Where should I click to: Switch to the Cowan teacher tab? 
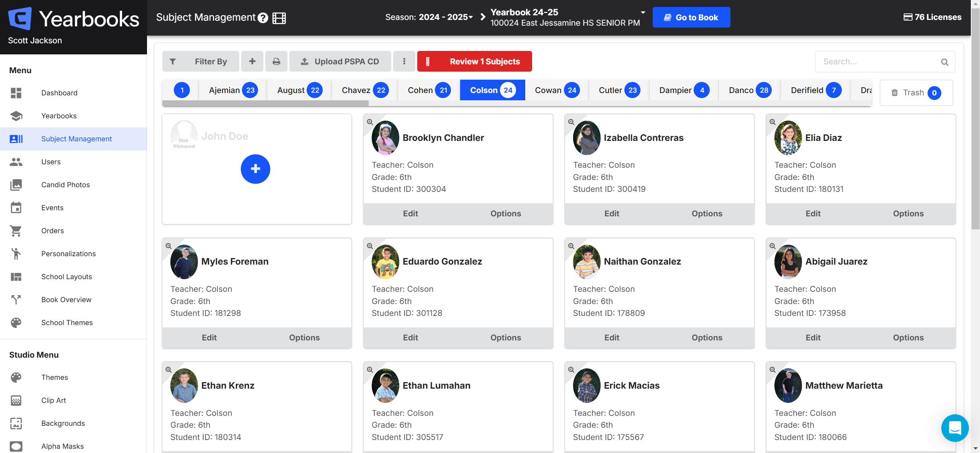(x=557, y=90)
